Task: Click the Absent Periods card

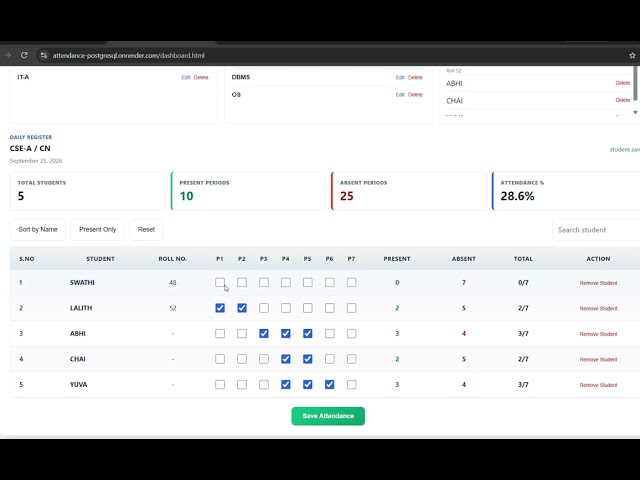Action: [409, 191]
